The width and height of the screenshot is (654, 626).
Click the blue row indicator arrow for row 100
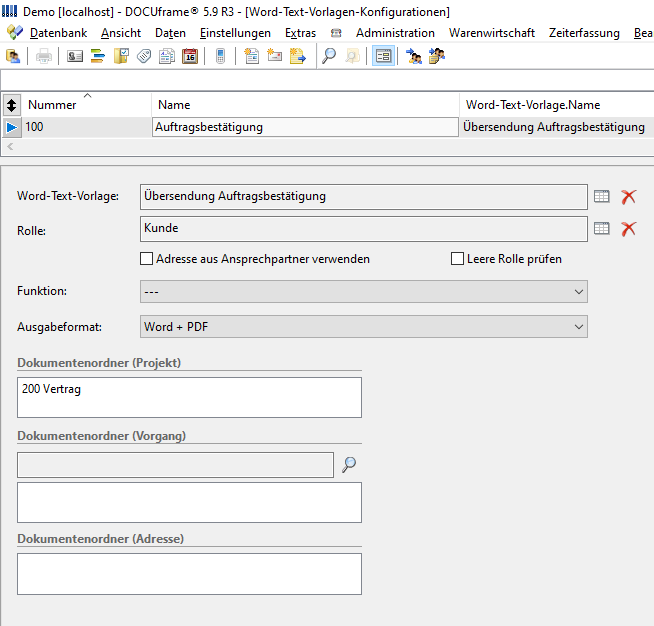(x=11, y=127)
